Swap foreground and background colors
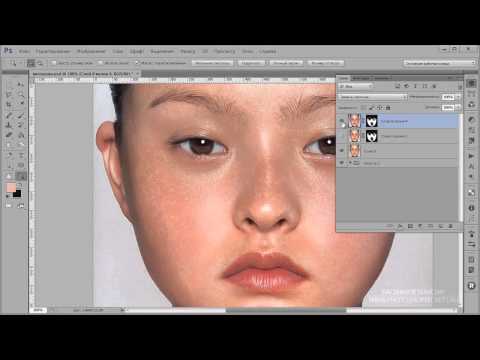The height and width of the screenshot is (360, 480). click(x=20, y=185)
